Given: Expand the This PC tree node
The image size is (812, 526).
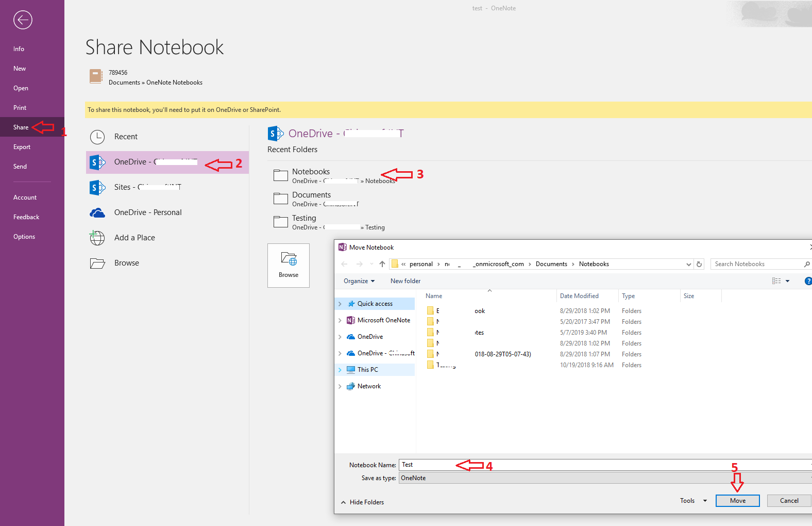Looking at the screenshot, I should click(340, 370).
